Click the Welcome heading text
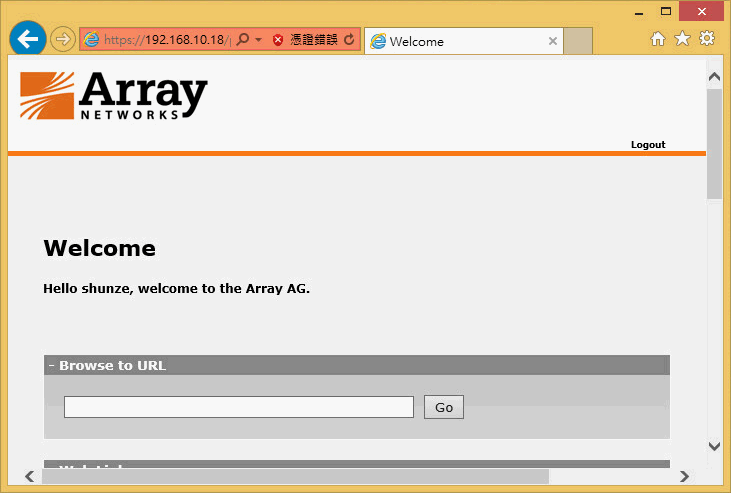The width and height of the screenshot is (731, 493). [x=99, y=248]
